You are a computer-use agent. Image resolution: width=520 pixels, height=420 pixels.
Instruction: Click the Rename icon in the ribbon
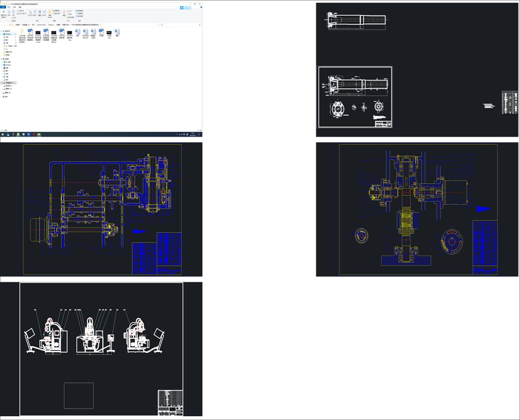coord(44,12)
